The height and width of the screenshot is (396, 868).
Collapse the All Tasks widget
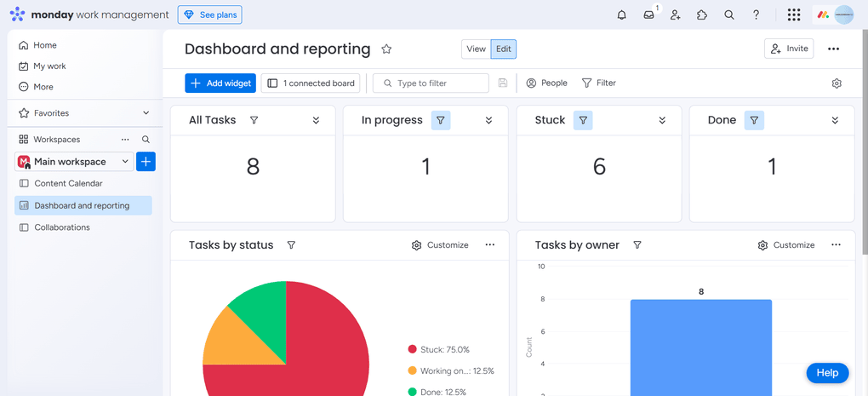tap(316, 120)
